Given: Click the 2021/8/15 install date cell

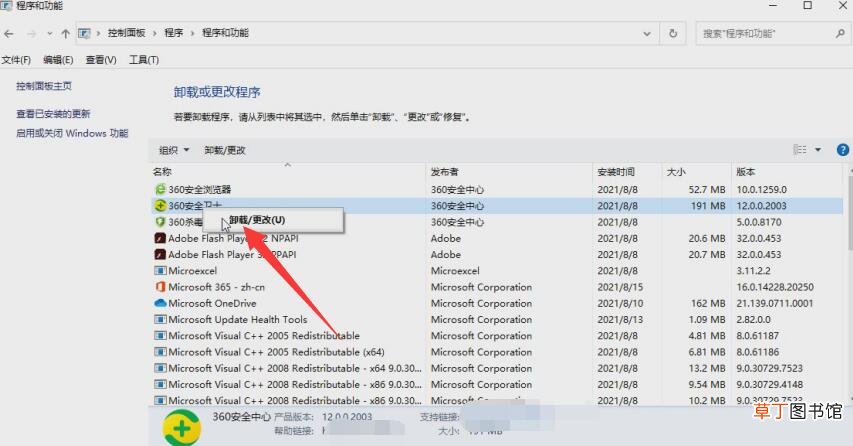Looking at the screenshot, I should tap(620, 287).
